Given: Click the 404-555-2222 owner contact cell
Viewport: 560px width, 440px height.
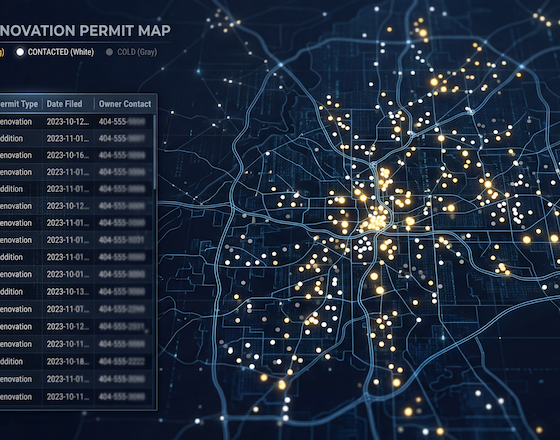Looking at the screenshot, I should (x=122, y=361).
